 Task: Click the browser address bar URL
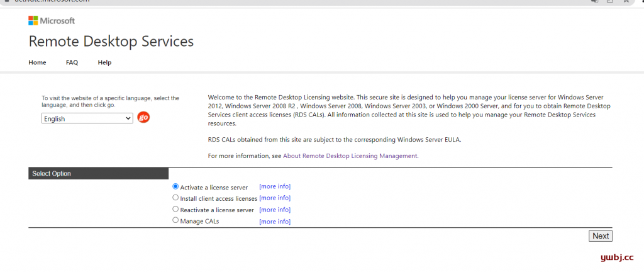click(x=52, y=1)
